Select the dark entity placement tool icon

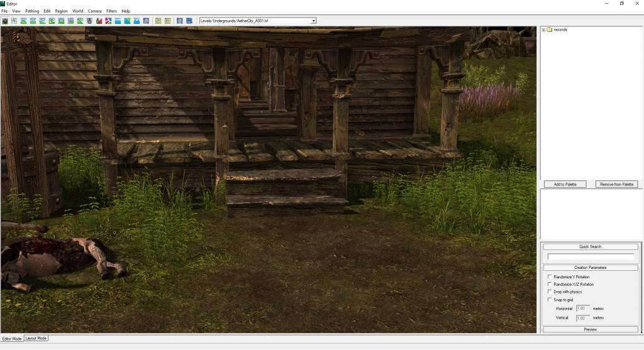pos(4,21)
